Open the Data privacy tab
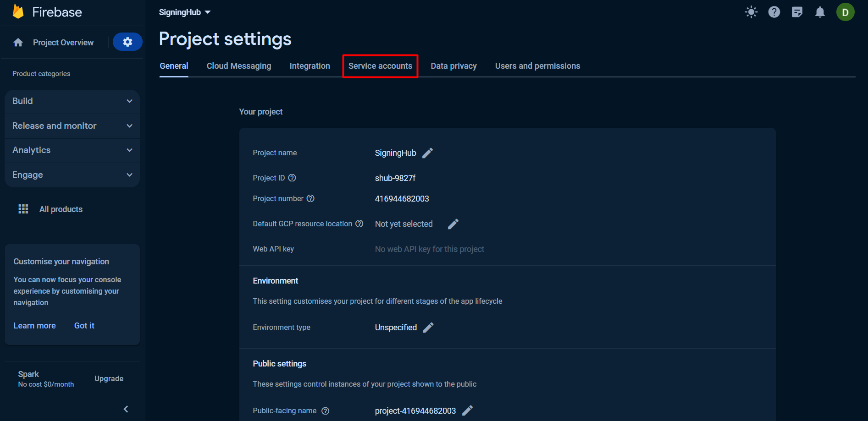 453,66
